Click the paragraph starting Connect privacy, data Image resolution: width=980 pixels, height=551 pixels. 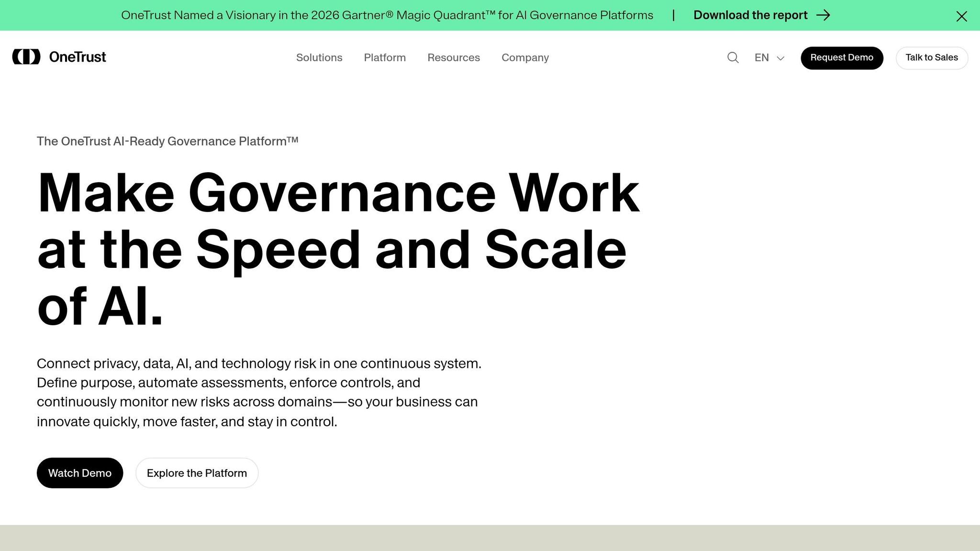click(259, 392)
